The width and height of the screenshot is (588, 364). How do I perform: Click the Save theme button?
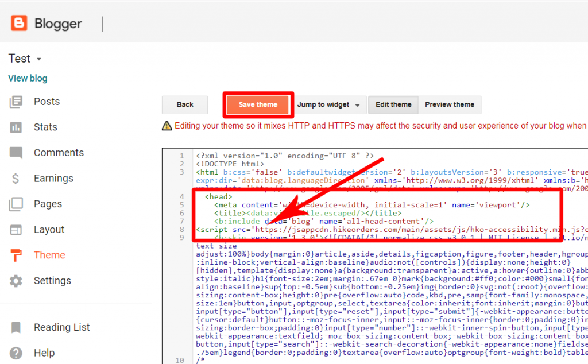[x=258, y=104]
